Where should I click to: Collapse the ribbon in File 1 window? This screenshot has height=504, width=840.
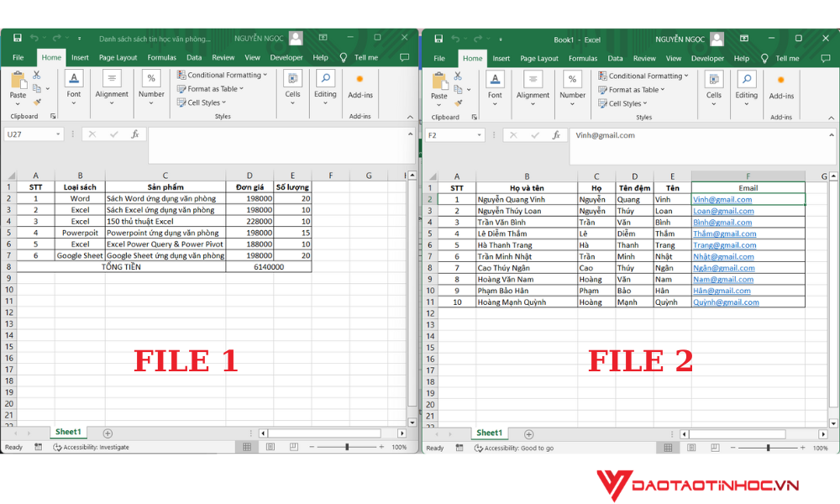[410, 117]
